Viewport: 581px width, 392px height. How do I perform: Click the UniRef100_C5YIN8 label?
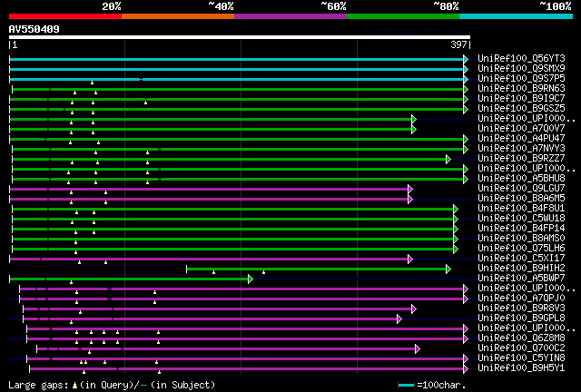pyautogui.click(x=521, y=358)
